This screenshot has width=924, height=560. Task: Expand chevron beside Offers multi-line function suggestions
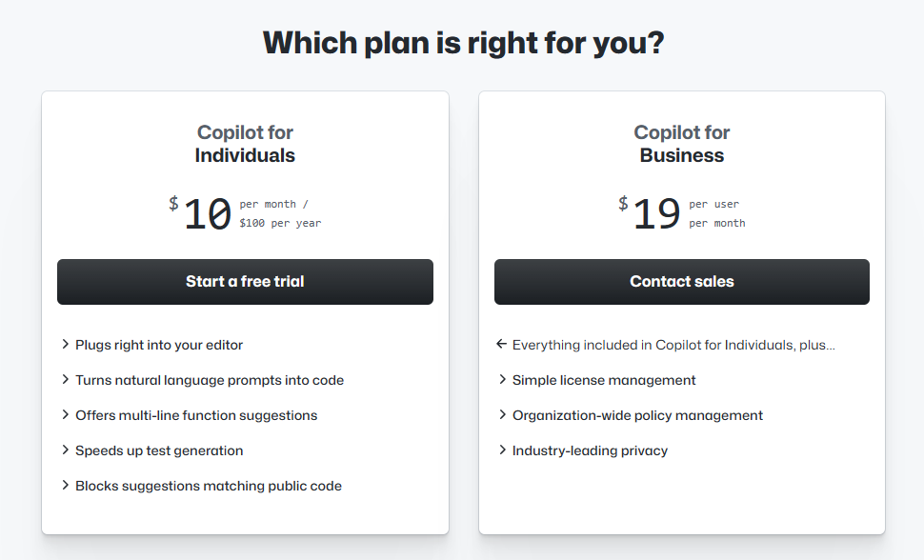[x=66, y=415]
